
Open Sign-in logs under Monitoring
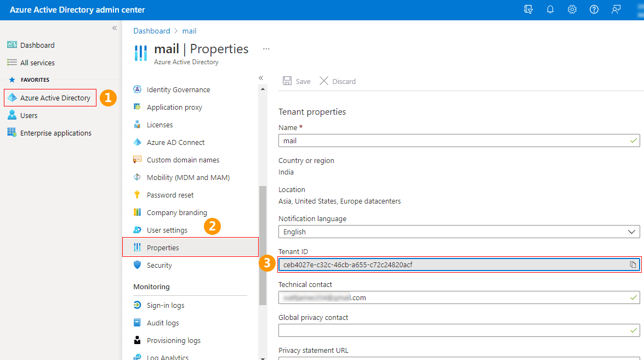(165, 305)
